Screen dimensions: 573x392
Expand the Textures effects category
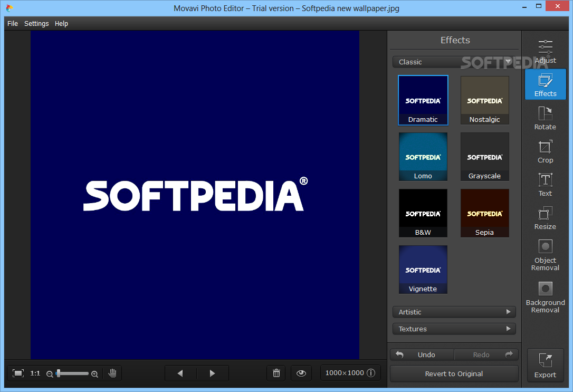(454, 329)
